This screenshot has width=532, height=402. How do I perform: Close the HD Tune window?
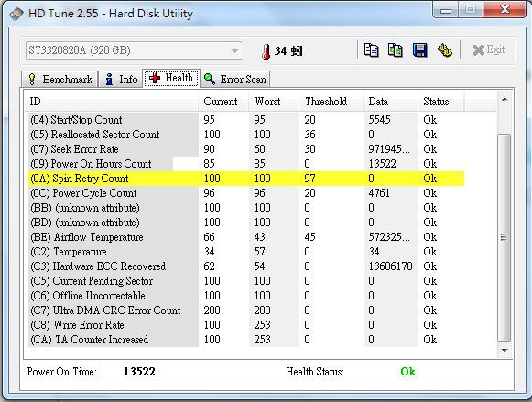click(505, 9)
